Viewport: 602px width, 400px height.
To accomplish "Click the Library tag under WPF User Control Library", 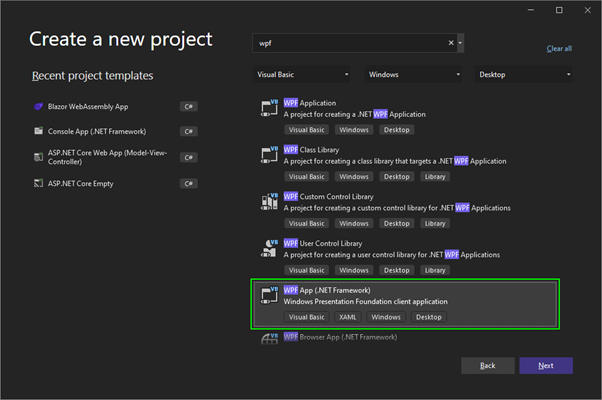I will click(435, 270).
